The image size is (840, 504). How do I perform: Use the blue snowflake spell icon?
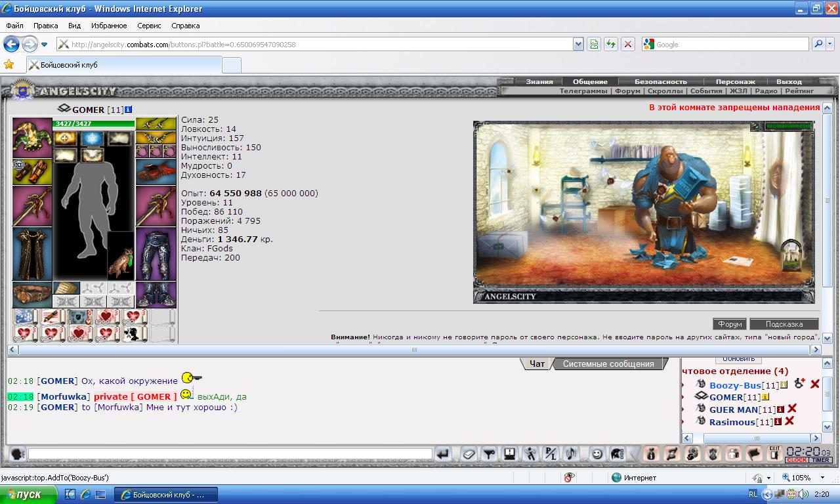coord(92,138)
